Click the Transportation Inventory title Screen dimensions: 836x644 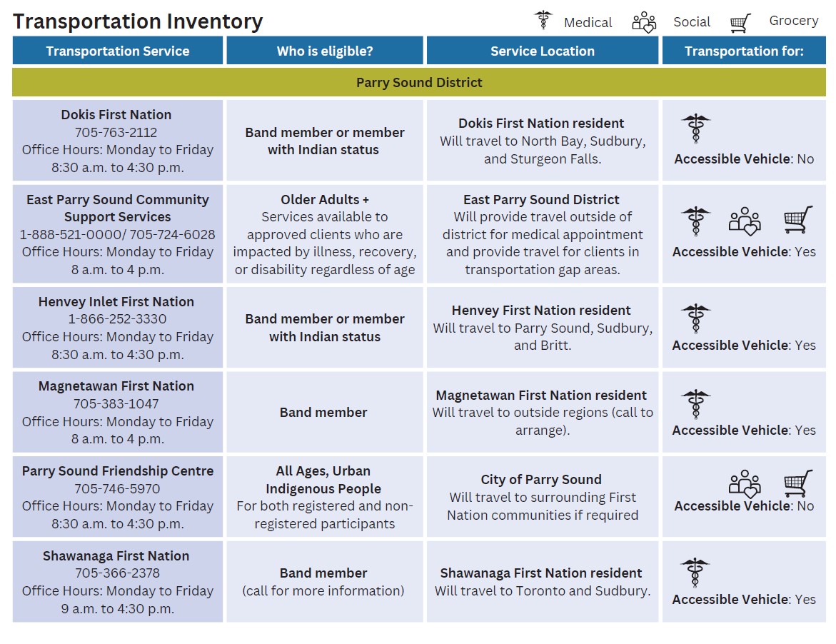(x=138, y=22)
